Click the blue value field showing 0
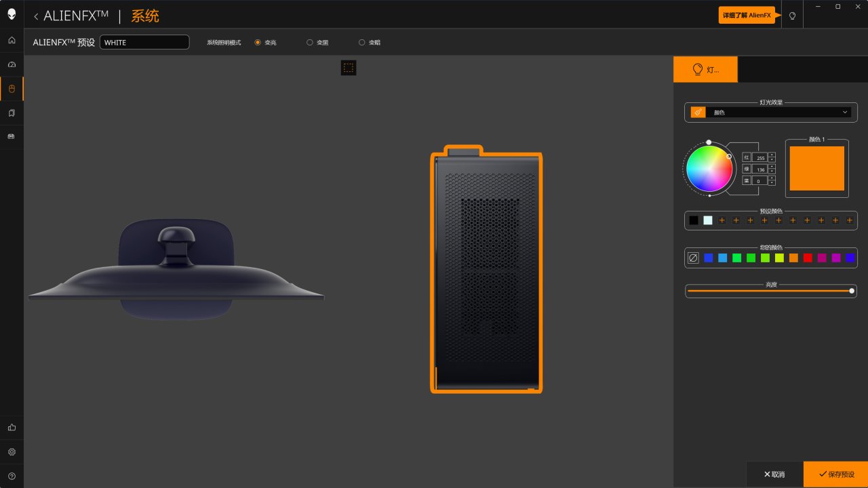The width and height of the screenshot is (868, 488). [x=759, y=181]
